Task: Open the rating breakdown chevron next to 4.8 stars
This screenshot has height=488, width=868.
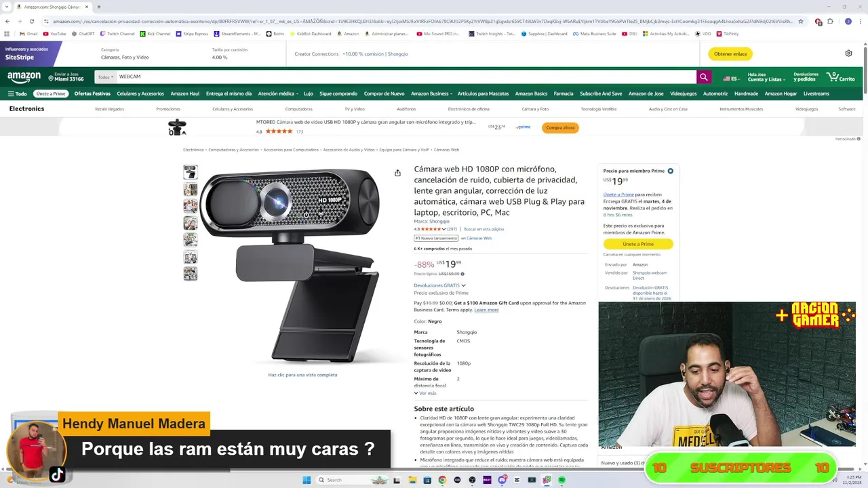Action: point(443,229)
